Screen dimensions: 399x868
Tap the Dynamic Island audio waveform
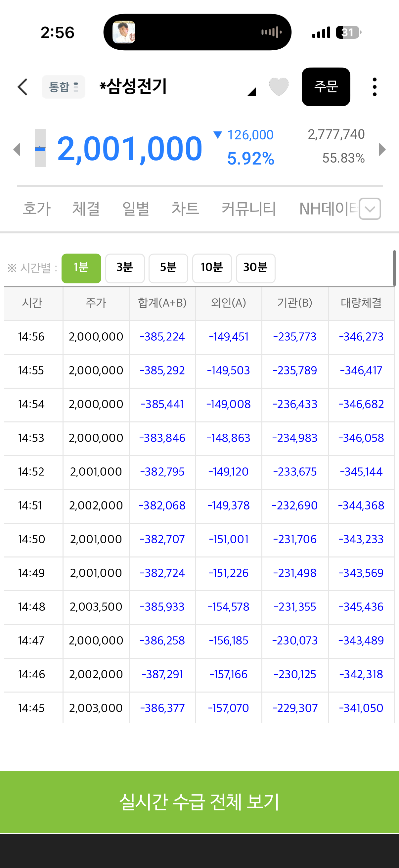click(x=271, y=32)
